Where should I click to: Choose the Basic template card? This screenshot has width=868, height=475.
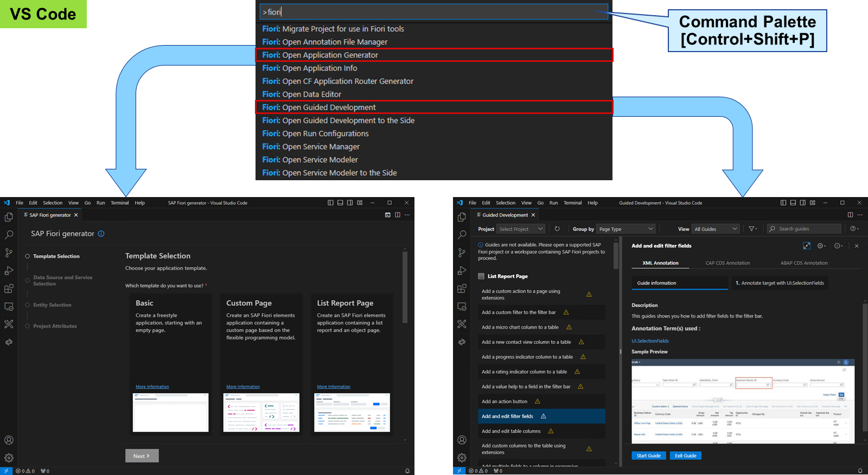pos(170,364)
